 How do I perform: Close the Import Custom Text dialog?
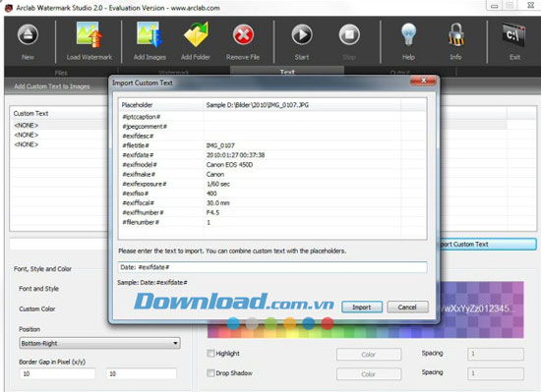pos(423,81)
